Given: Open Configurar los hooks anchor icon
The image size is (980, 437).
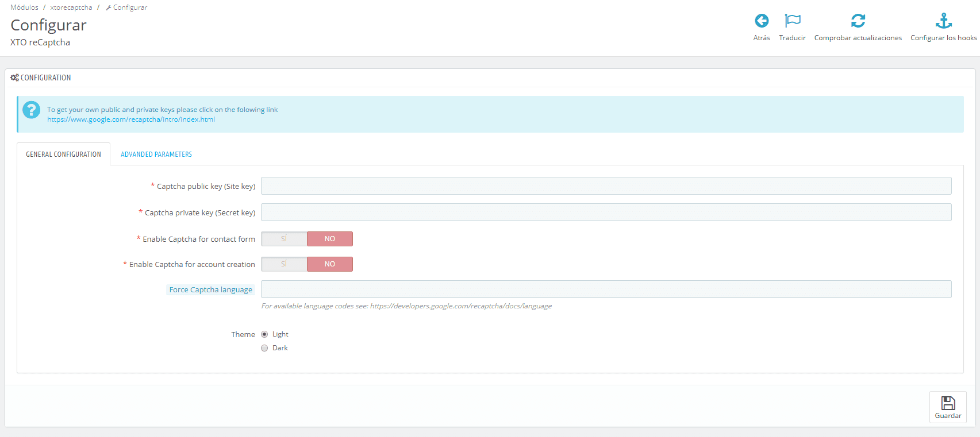Looking at the screenshot, I should 943,21.
